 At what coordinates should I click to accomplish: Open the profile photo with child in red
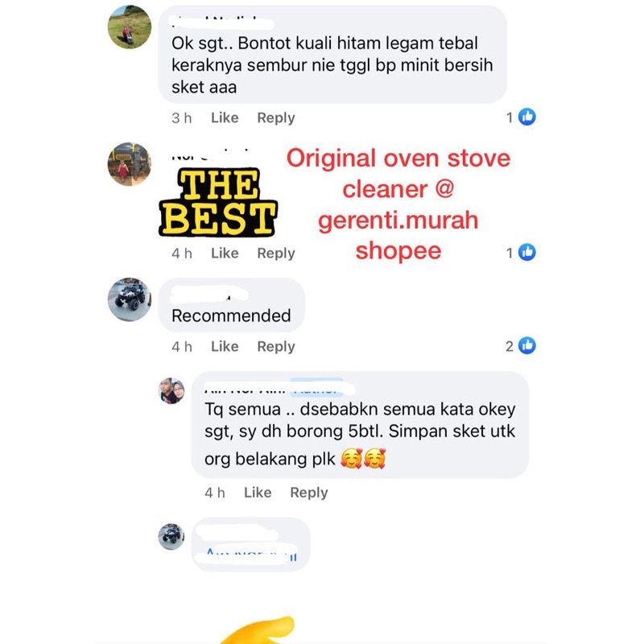130,164
